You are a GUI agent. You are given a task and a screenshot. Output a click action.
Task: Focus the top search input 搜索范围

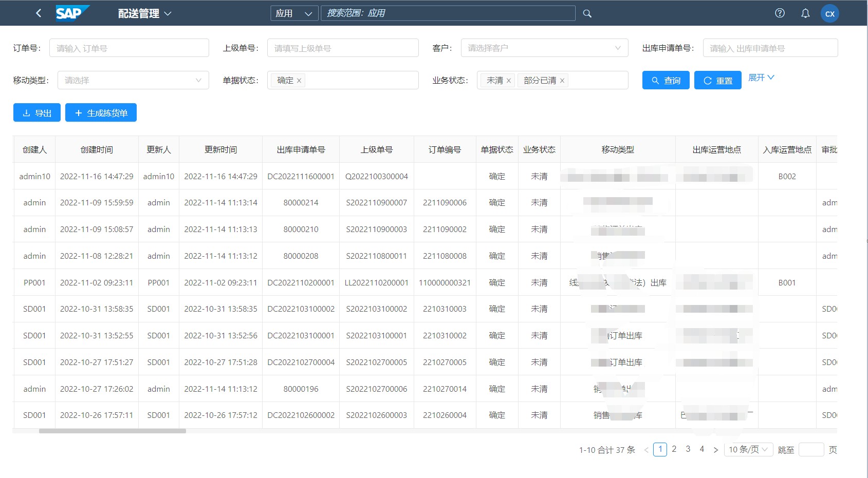click(448, 13)
